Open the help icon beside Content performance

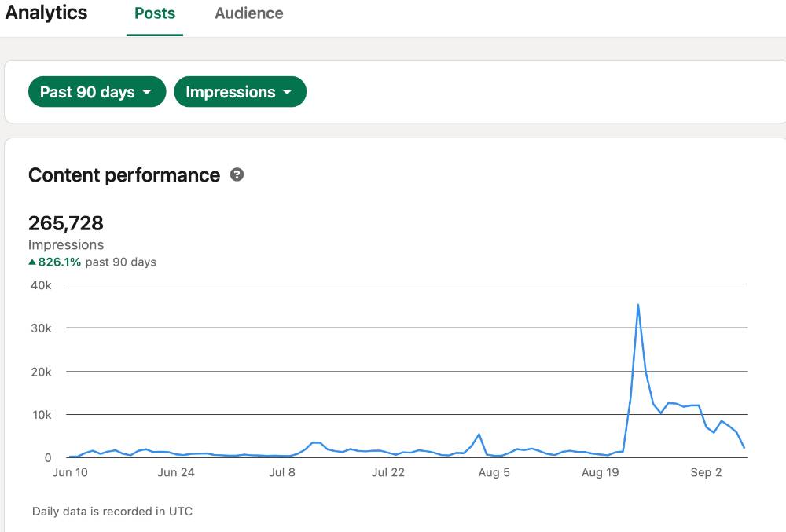pos(237,175)
